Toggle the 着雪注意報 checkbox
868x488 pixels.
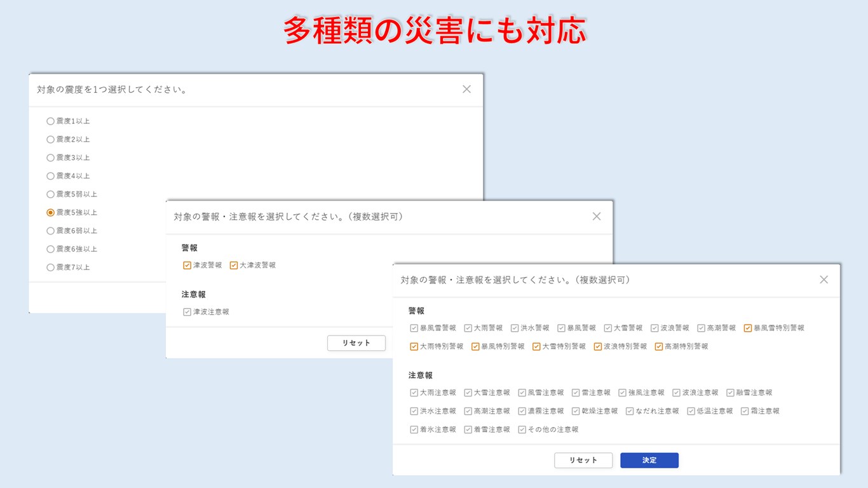point(468,430)
